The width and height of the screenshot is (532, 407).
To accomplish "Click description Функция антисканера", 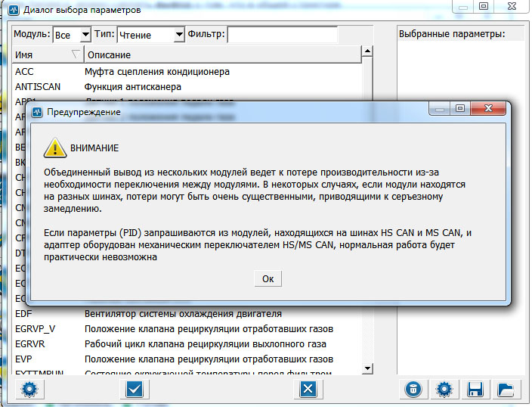I will click(133, 87).
